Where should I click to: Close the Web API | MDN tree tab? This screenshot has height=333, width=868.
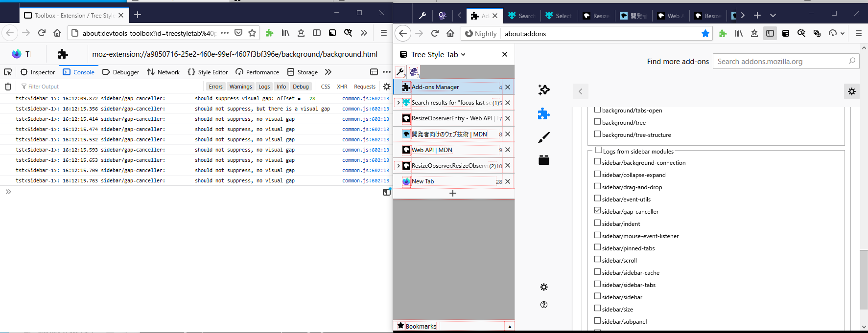point(508,150)
